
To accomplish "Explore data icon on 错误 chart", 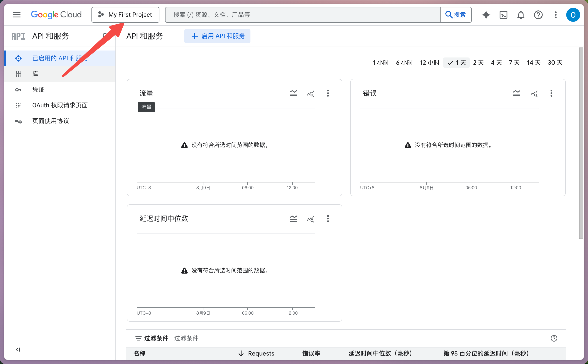I will point(534,93).
